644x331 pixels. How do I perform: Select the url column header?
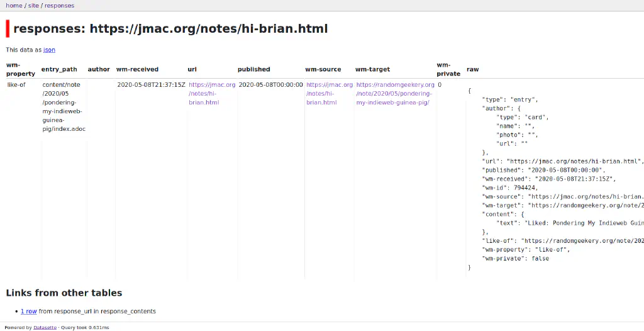pyautogui.click(x=192, y=69)
